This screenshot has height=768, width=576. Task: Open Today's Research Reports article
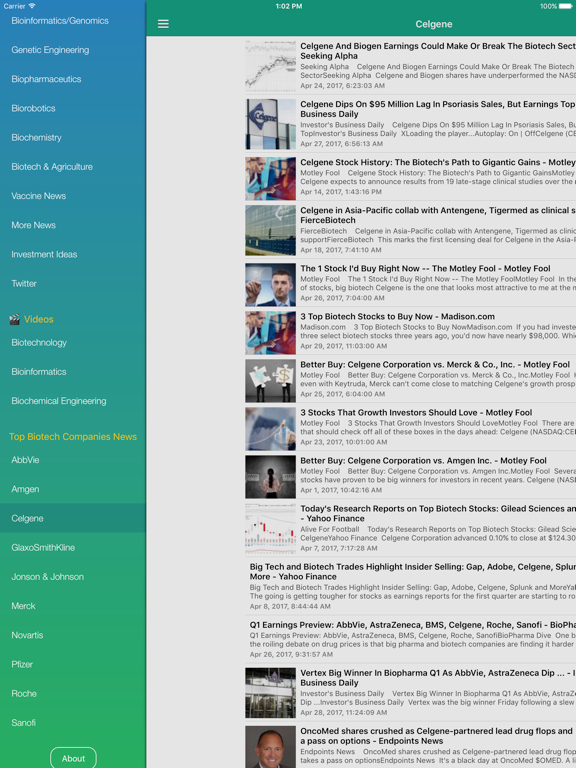[x=410, y=528]
